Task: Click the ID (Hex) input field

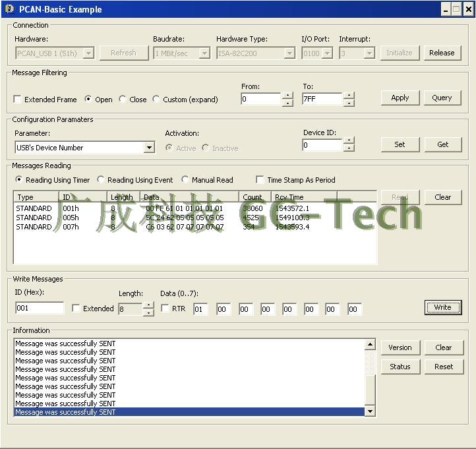Action: 39,309
